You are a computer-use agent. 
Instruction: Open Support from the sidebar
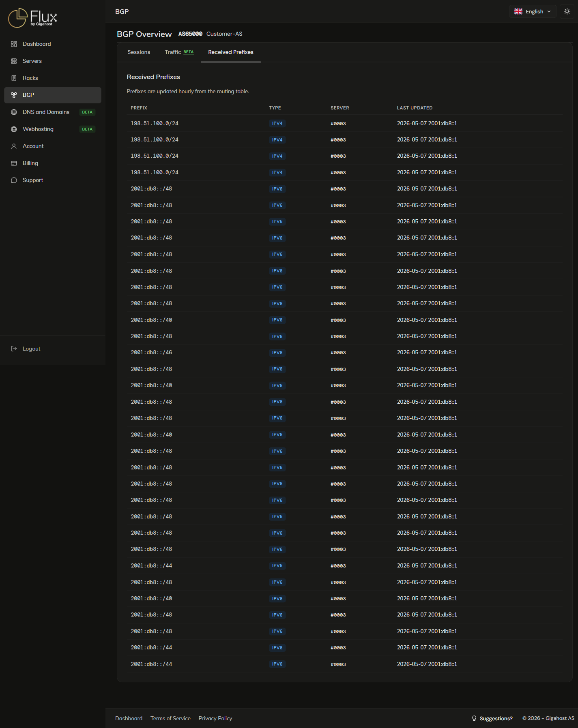(53, 180)
